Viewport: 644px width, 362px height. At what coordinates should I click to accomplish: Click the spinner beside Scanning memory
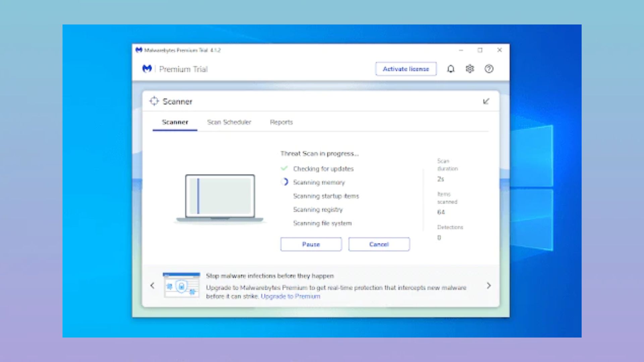(x=284, y=182)
